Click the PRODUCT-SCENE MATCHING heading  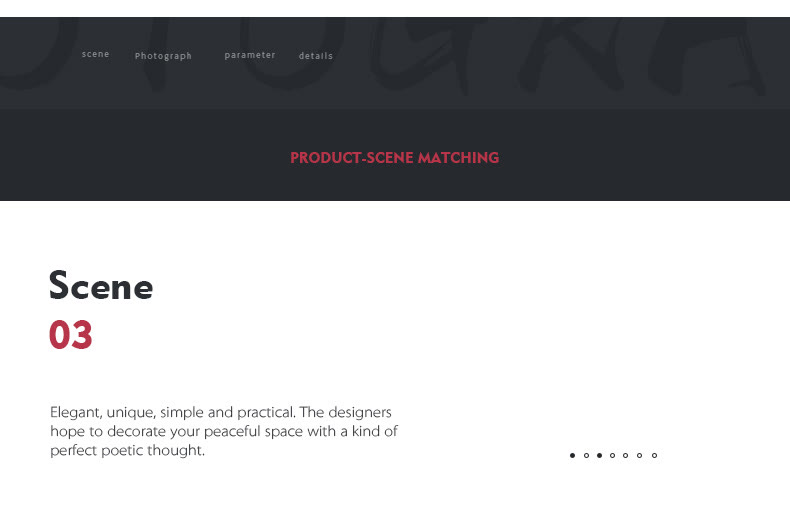[x=394, y=158]
